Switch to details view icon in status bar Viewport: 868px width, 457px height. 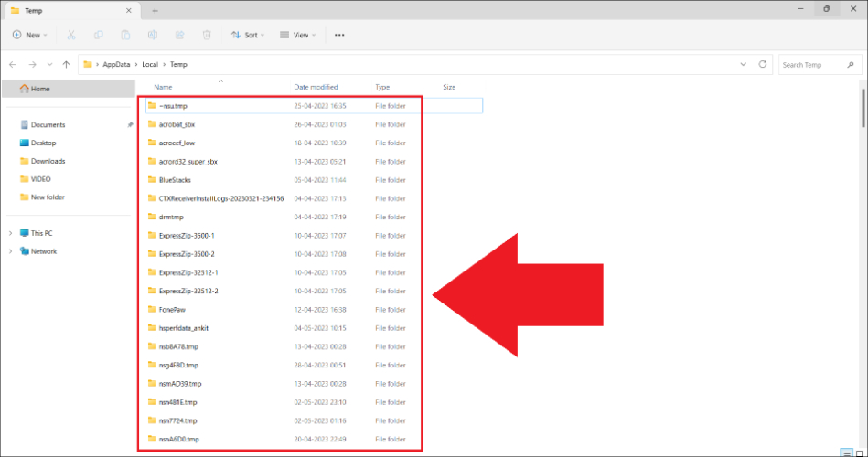pos(846,452)
